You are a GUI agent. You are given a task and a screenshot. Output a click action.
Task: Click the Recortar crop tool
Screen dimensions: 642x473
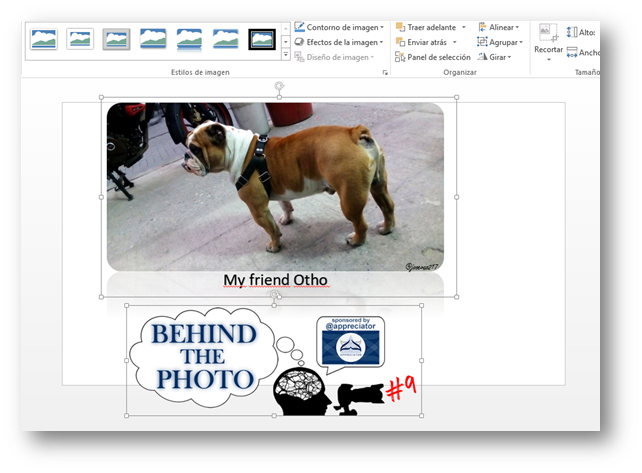click(548, 40)
